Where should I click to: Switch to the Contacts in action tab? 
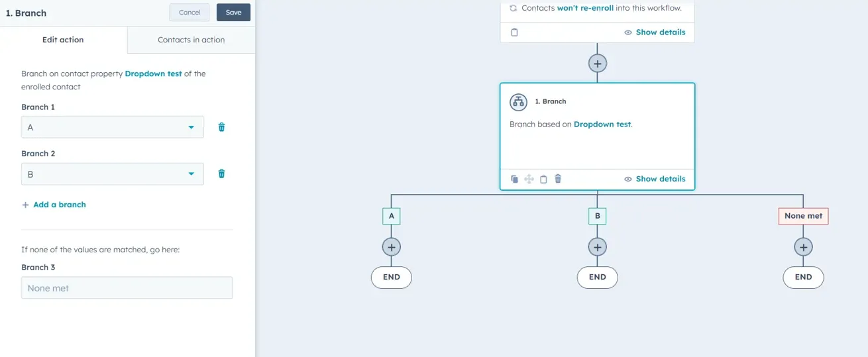191,40
